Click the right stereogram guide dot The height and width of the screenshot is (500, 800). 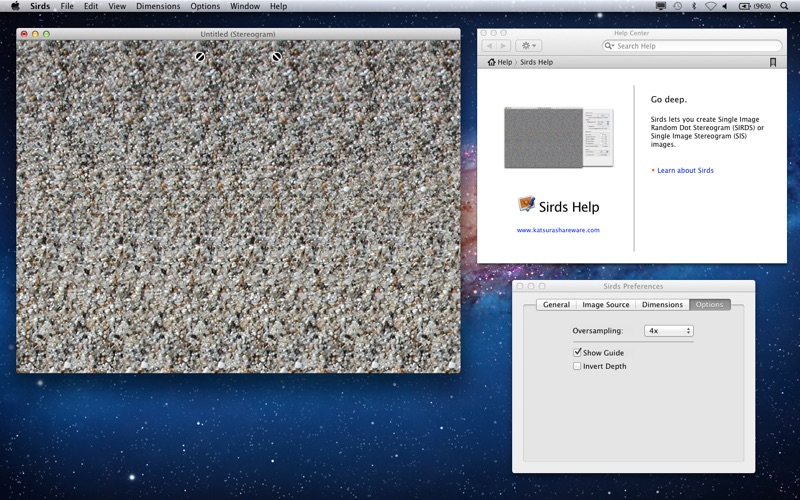click(x=277, y=57)
